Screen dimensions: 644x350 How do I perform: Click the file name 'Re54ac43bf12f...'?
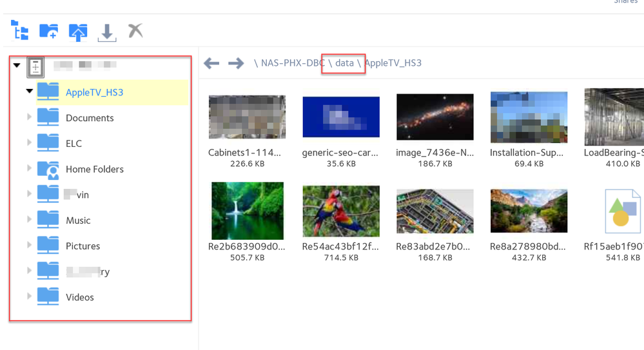pos(340,246)
